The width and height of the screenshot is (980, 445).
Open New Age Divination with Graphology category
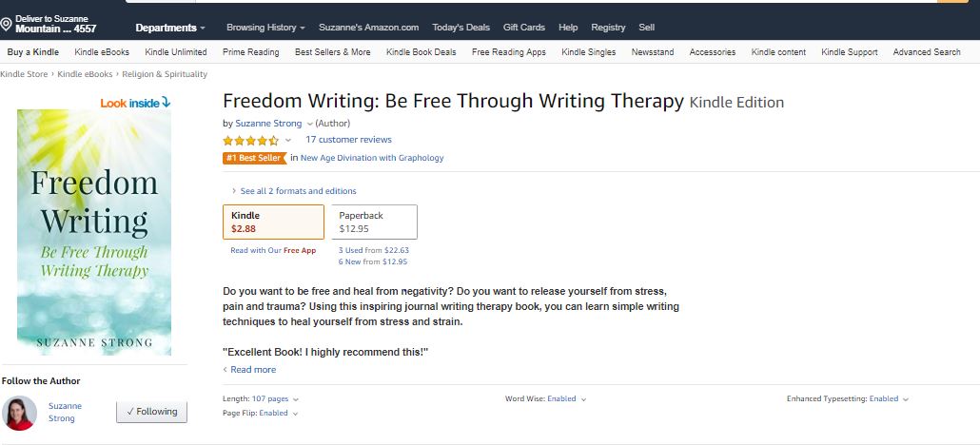pyautogui.click(x=372, y=158)
